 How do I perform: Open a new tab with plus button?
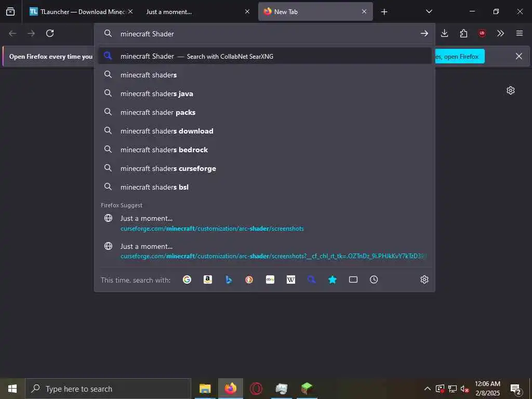[384, 12]
